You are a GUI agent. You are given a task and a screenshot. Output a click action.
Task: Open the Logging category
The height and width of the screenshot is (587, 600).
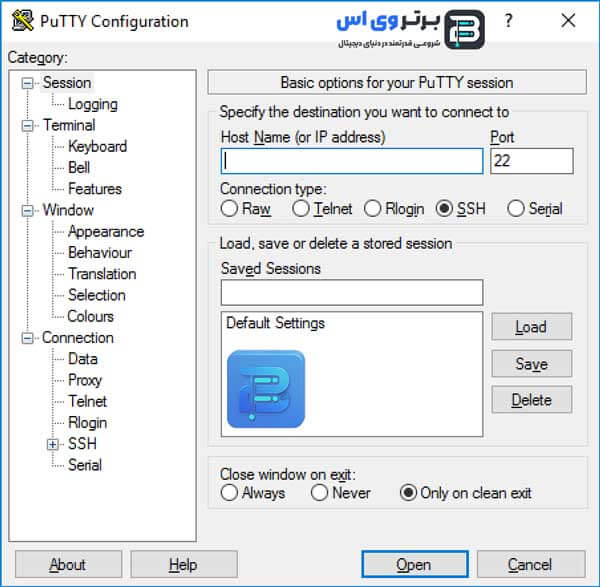click(x=93, y=104)
